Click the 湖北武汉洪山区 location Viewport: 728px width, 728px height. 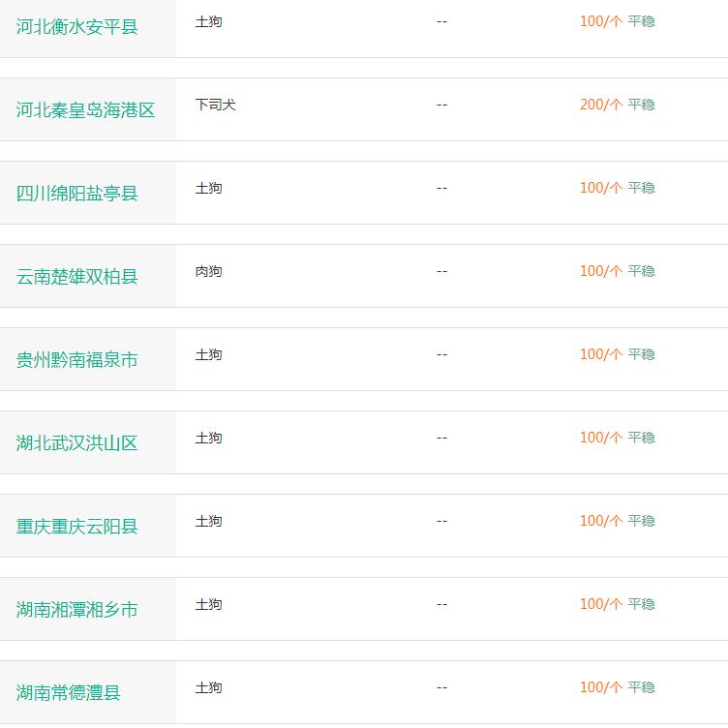pos(77,443)
